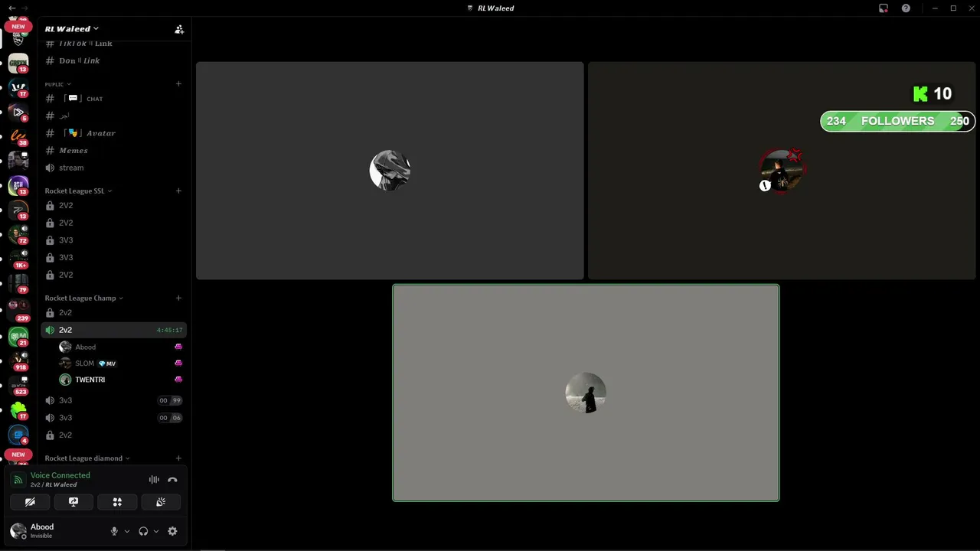The height and width of the screenshot is (551, 980).
Task: Share your screen from voice panel
Action: 73,502
